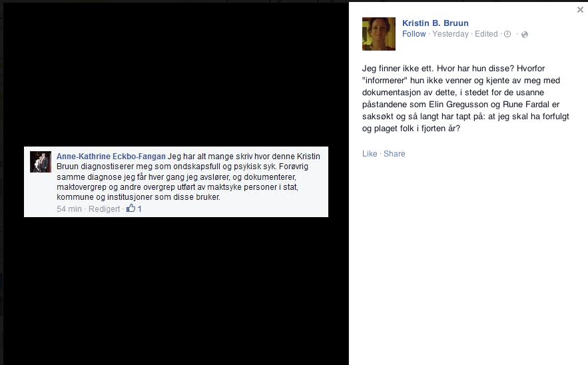Click the like count 1 beside the thumbs-up

139,209
